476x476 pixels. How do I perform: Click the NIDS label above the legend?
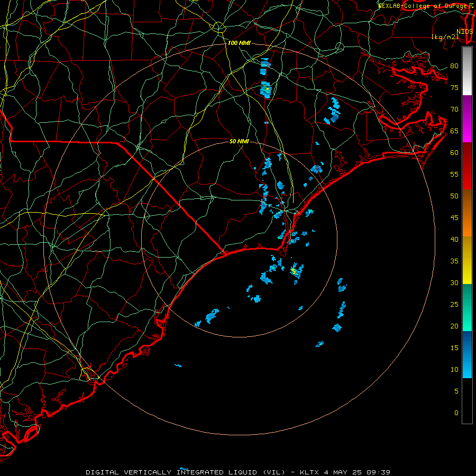(x=464, y=32)
